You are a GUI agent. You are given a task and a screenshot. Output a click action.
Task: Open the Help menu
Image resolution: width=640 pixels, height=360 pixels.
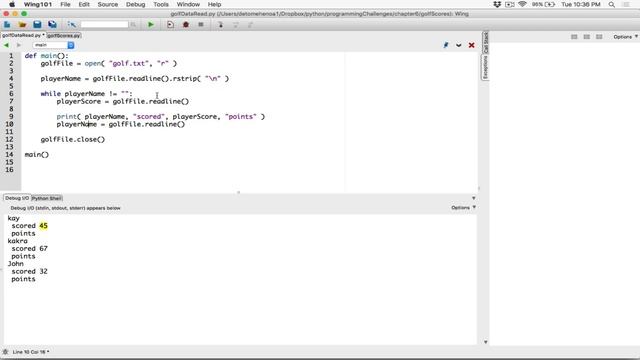214,4
